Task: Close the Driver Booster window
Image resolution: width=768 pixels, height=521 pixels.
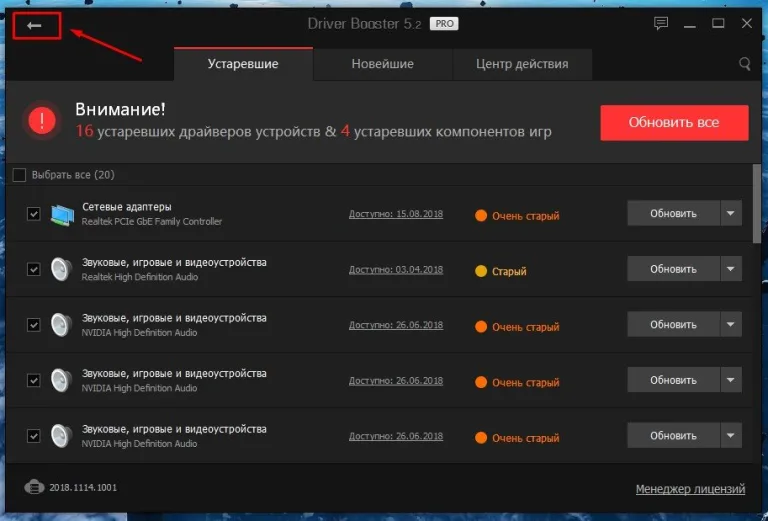Action: tap(746, 23)
